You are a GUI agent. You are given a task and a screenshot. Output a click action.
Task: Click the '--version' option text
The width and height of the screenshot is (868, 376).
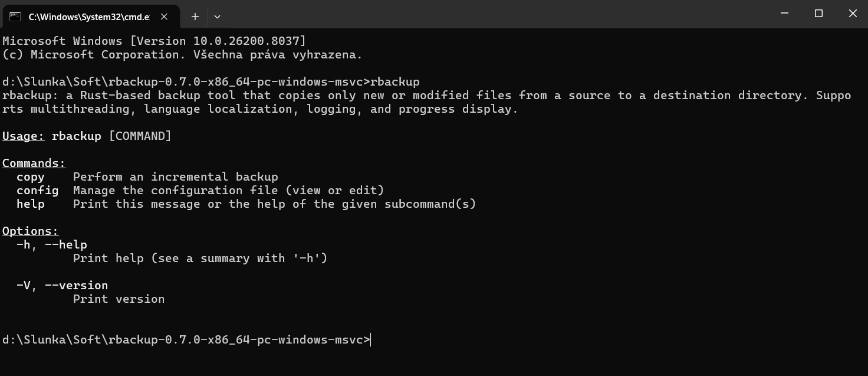coord(77,285)
